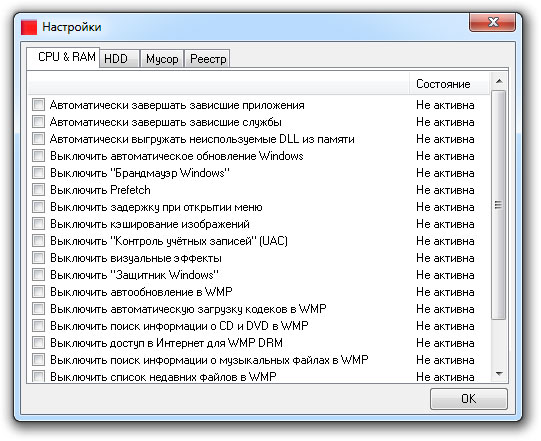Viewport: 541px width, 441px height.
Task: Open the HDD tab
Action: [119, 59]
